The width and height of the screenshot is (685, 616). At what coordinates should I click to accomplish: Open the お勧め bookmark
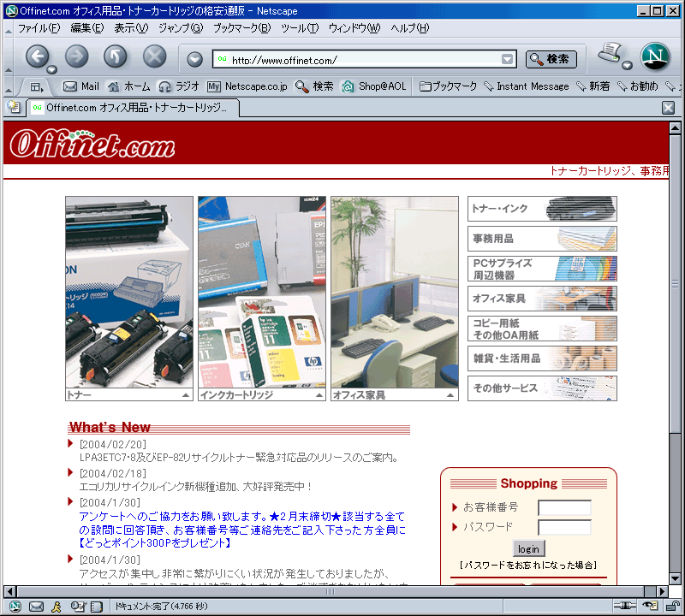[638, 86]
